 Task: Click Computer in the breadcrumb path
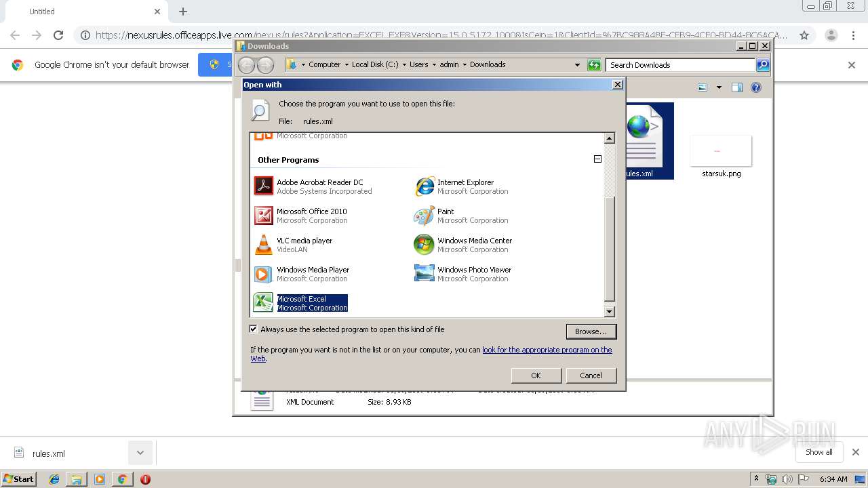324,64
